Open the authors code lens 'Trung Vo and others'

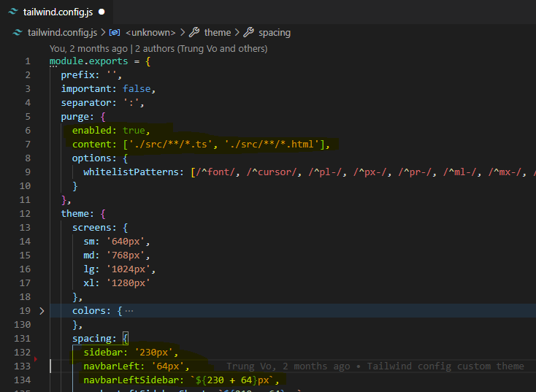click(x=201, y=48)
